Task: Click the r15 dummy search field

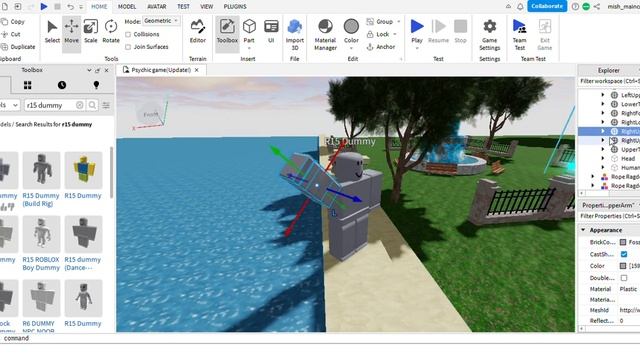Action: 51,105
